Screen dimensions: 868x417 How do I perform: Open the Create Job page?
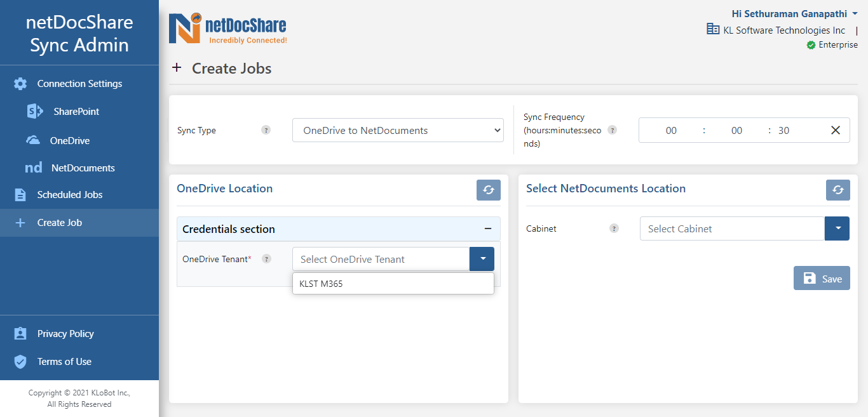click(79, 223)
